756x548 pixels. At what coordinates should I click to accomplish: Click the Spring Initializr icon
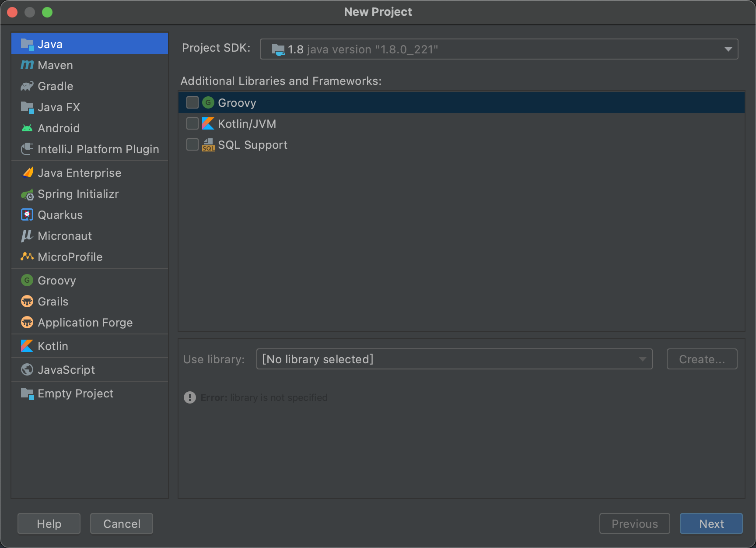click(x=27, y=194)
